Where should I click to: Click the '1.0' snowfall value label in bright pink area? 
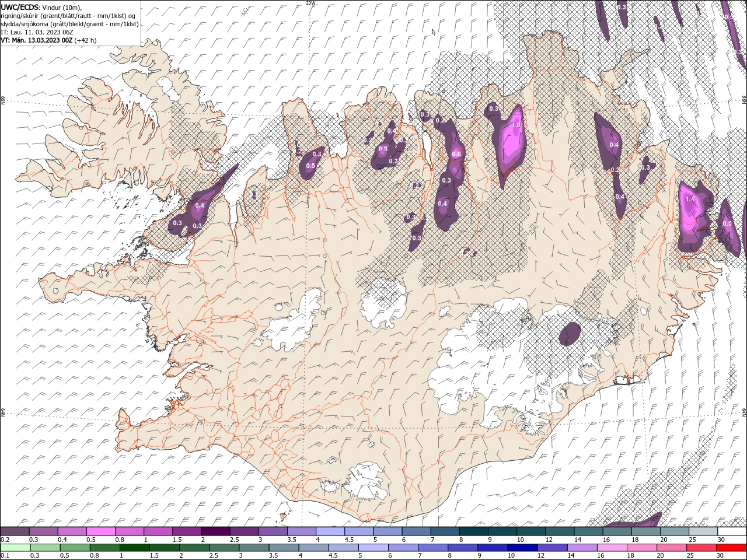516,125
